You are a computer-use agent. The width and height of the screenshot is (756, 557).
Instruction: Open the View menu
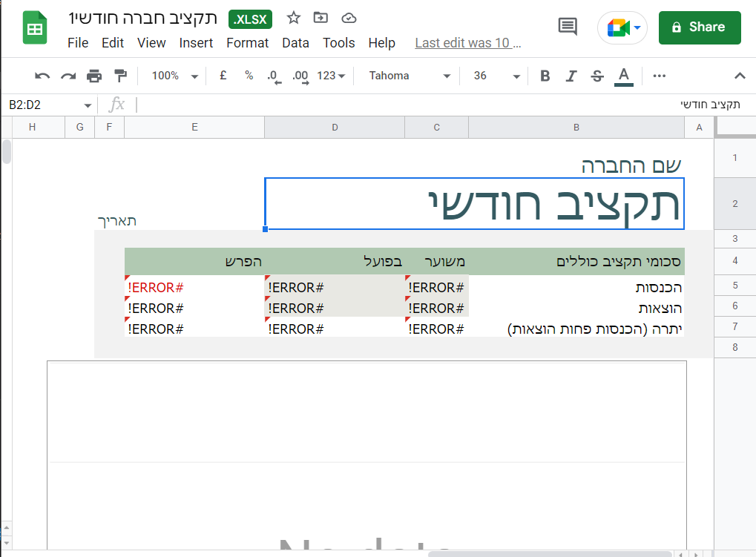[x=151, y=43]
